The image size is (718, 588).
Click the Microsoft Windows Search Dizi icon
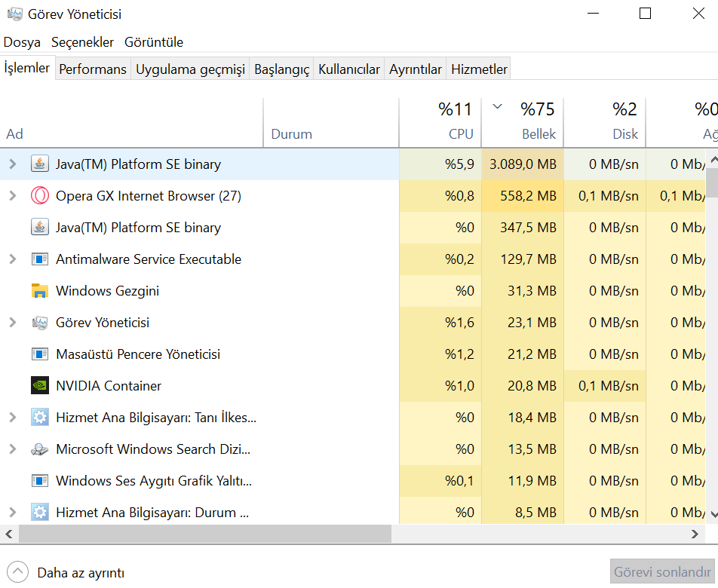point(40,449)
